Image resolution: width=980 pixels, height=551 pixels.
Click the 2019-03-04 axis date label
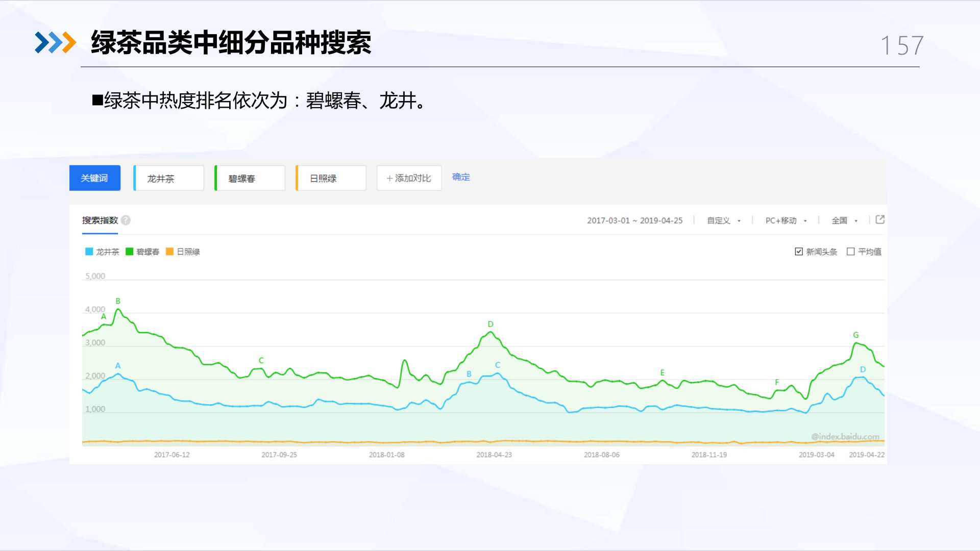817,455
